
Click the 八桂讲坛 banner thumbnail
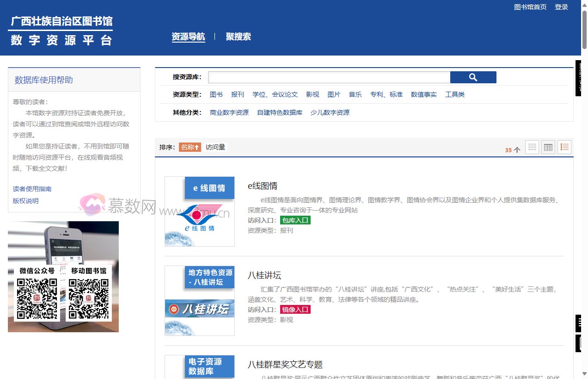(x=199, y=299)
